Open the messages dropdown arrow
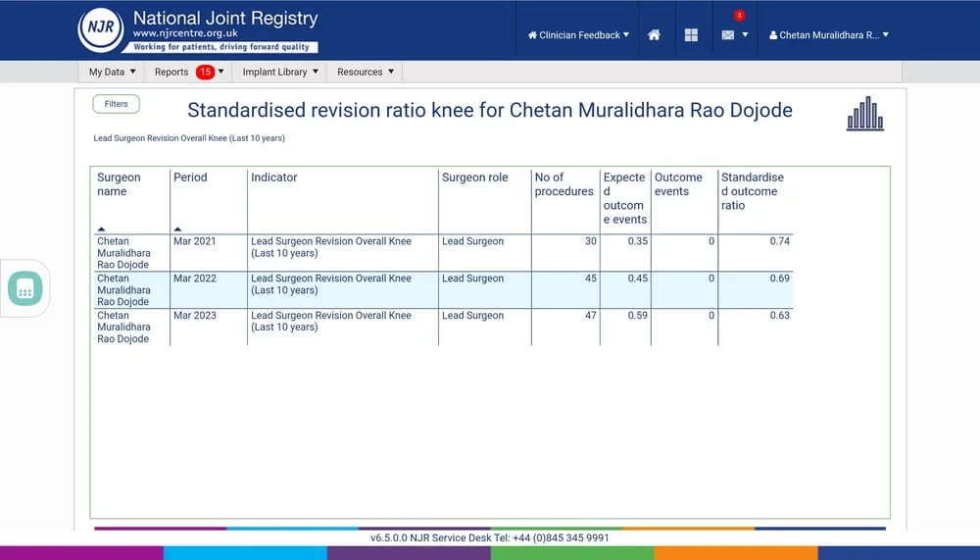The image size is (980, 560). tap(745, 35)
